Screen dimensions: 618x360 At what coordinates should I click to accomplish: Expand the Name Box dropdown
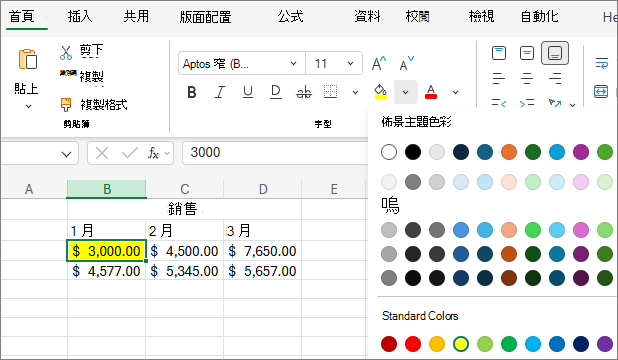click(x=66, y=154)
